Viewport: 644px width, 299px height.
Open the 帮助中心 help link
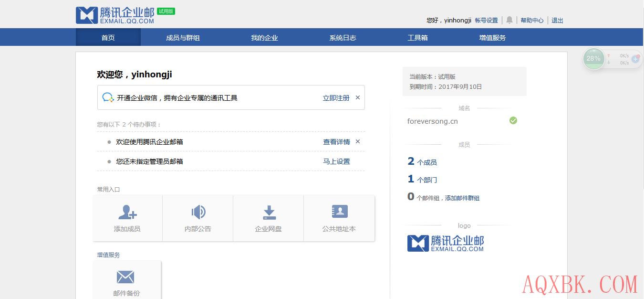point(532,20)
